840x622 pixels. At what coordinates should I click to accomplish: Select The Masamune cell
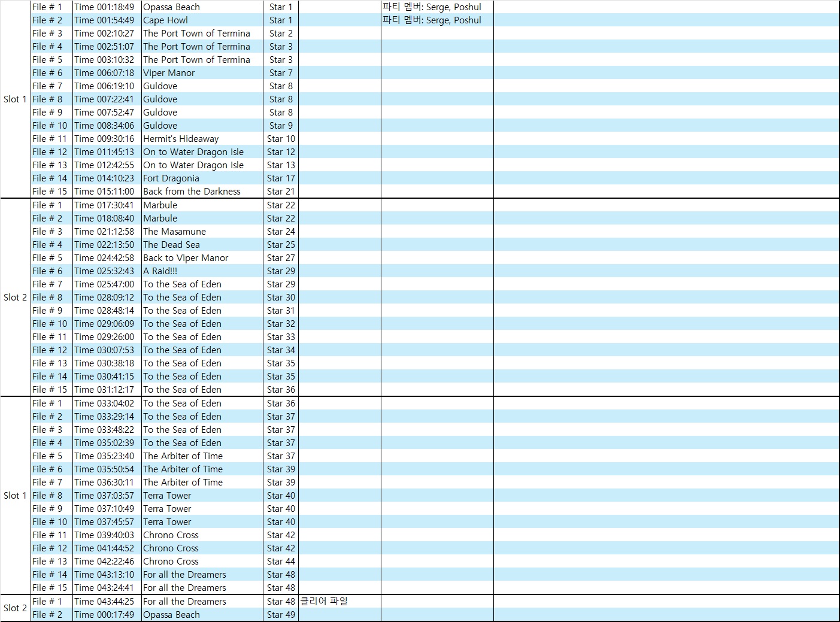tap(202, 232)
